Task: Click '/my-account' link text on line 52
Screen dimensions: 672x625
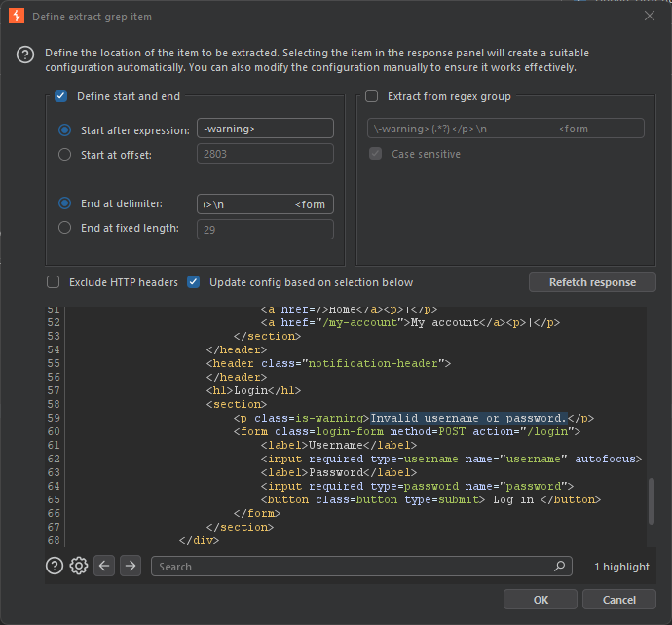Action: (x=360, y=322)
